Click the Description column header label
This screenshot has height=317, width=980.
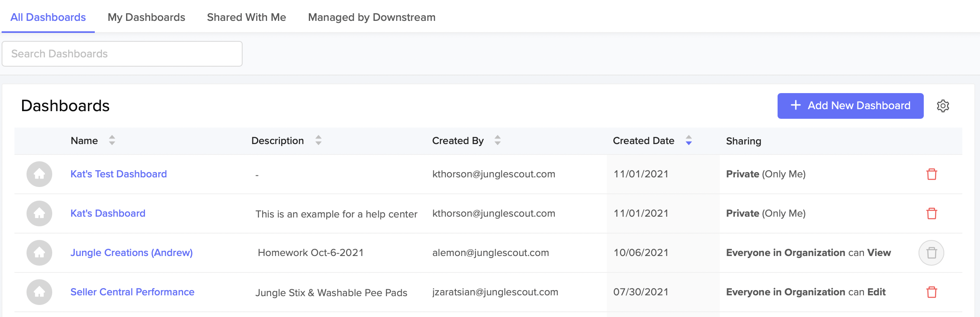coord(278,140)
